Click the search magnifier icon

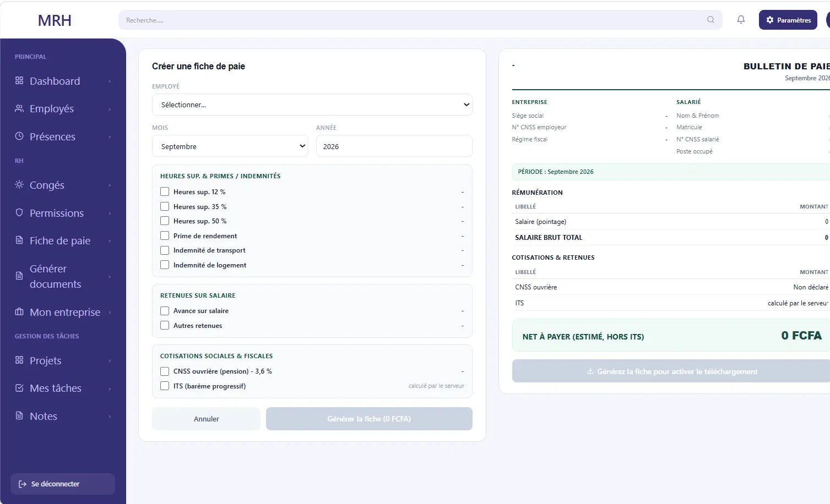coord(711,20)
